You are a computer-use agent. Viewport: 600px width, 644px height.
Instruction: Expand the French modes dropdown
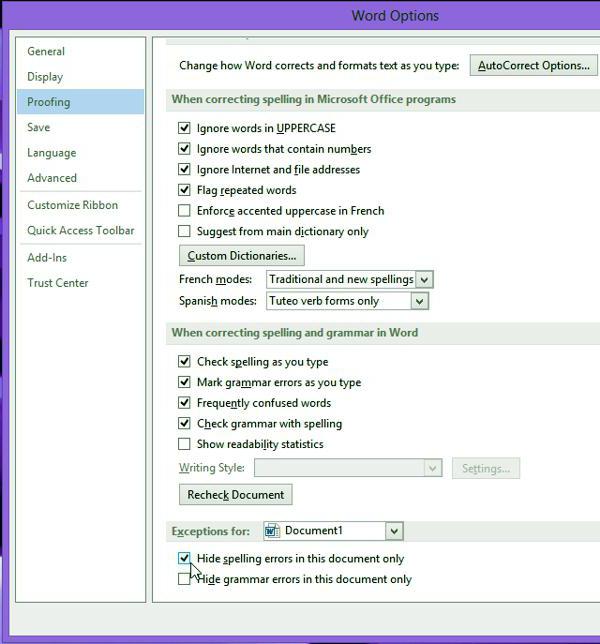point(424,280)
